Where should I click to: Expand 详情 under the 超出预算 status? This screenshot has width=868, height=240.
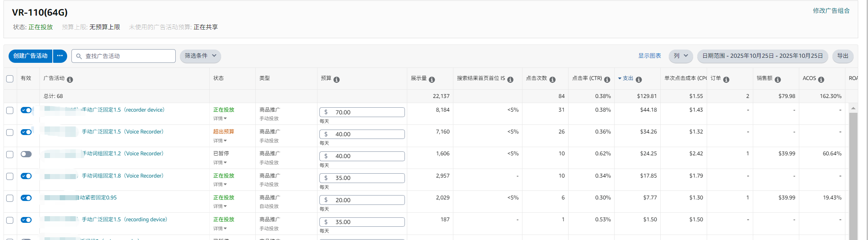pyautogui.click(x=220, y=140)
